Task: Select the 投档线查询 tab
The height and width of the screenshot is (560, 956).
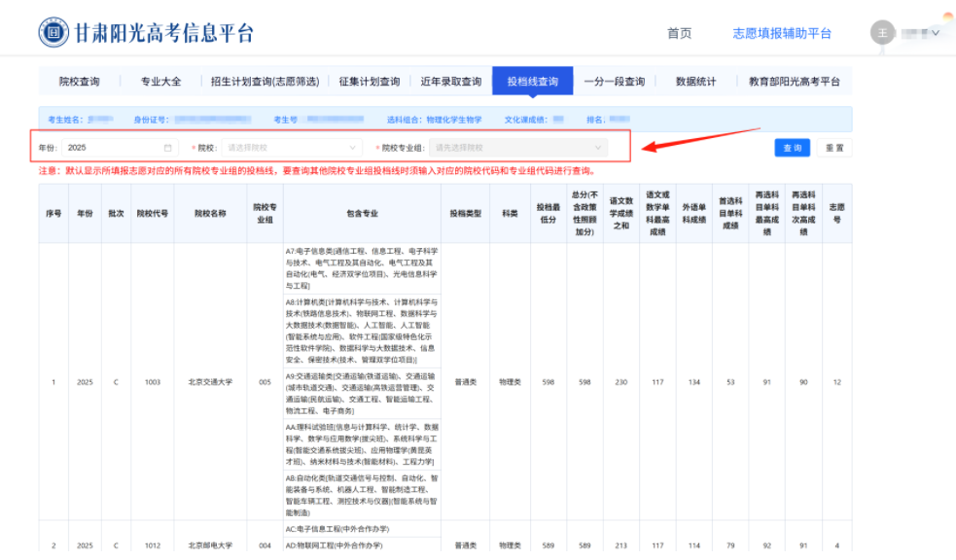Action: (532, 82)
